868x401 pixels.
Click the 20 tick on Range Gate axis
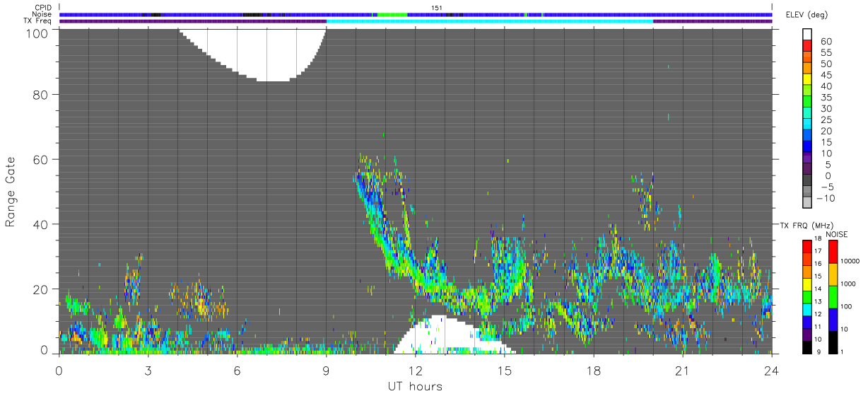(x=40, y=289)
